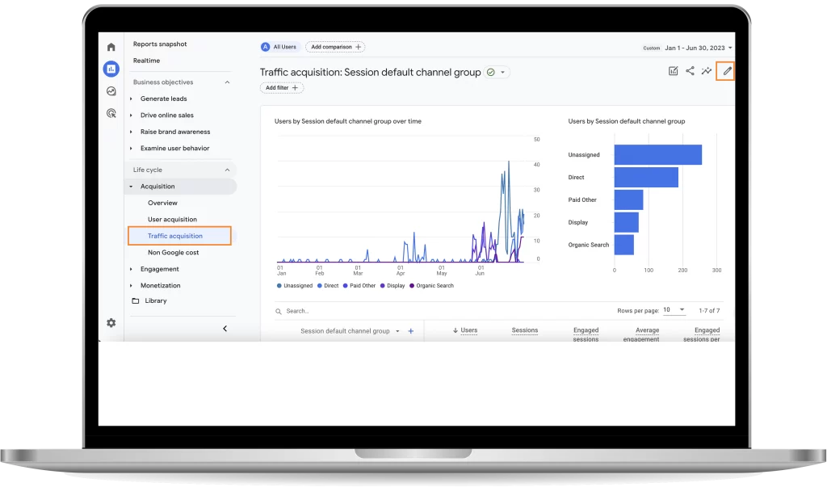Screen dimensions: 827x504
Task: Open the Home icon in left rail
Action: (x=111, y=47)
